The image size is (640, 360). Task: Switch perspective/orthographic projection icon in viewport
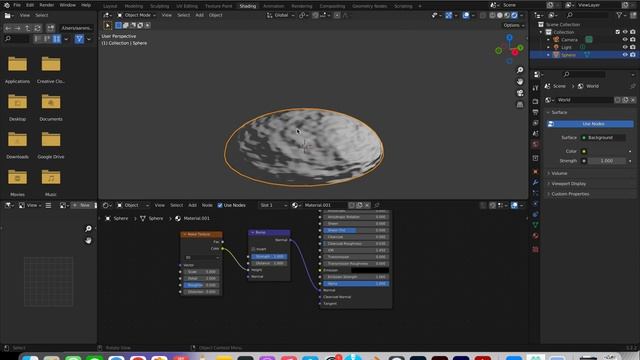coord(520,104)
